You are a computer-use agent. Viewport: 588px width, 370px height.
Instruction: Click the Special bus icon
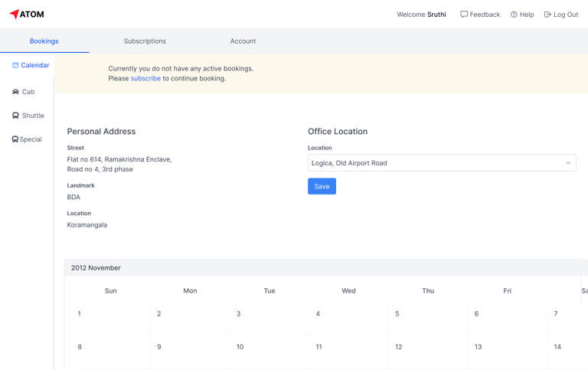point(15,139)
